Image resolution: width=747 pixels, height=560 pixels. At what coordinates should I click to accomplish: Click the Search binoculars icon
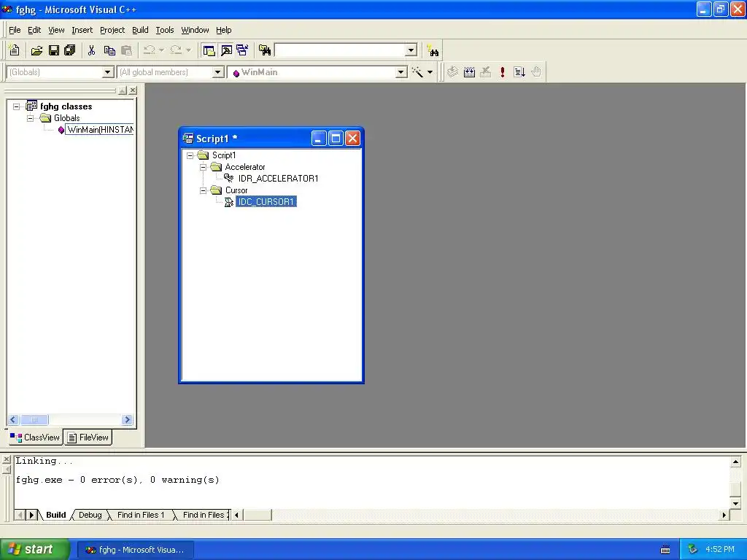[433, 50]
